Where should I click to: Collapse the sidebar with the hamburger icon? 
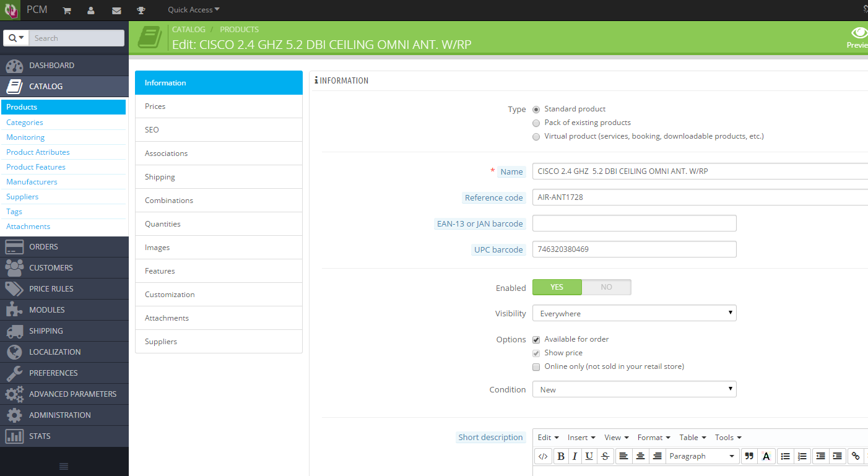[x=64, y=466]
